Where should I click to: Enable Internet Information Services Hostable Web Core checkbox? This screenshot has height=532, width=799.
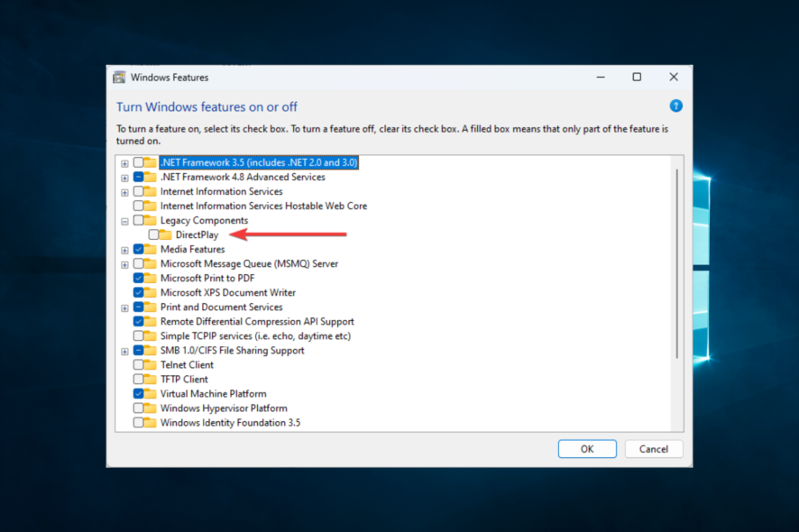138,206
